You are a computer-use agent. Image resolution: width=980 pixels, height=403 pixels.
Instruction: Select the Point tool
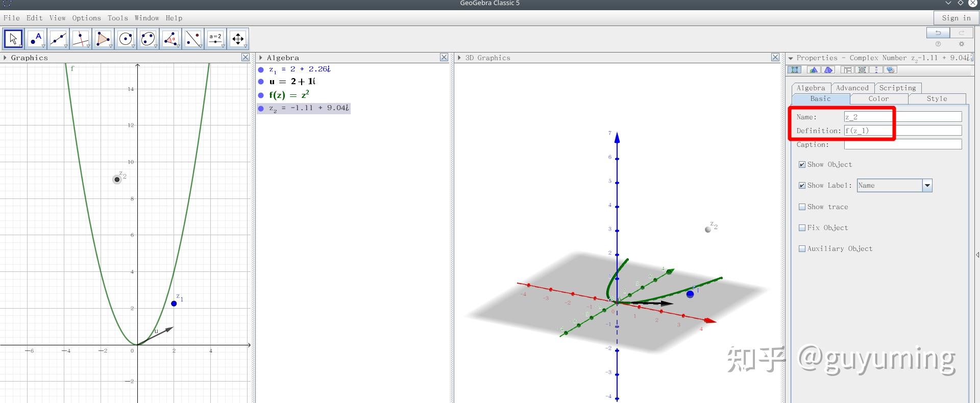(x=36, y=39)
